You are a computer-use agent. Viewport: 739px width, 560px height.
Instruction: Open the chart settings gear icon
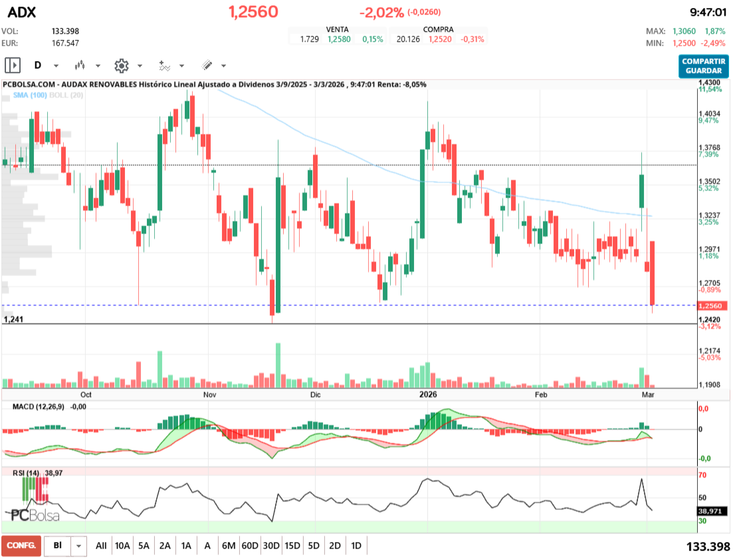coord(121,65)
